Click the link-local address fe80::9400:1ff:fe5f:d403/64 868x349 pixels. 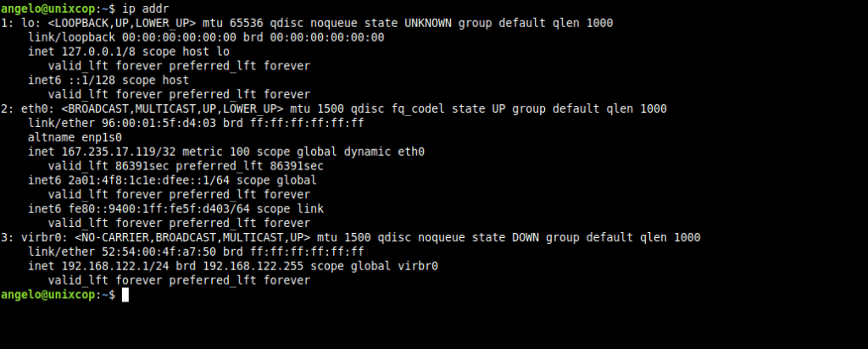159,208
